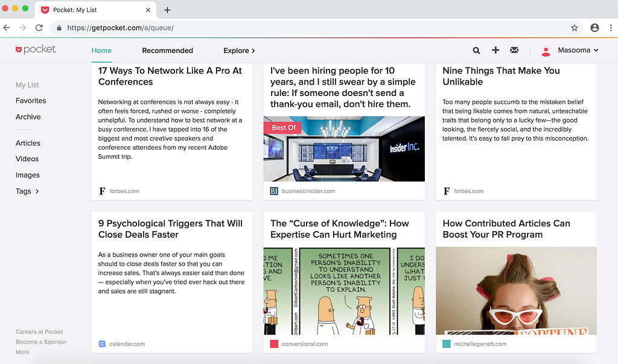Viewport: 618px width, 364px height.
Task: Switch to the Home tab
Action: 101,51
